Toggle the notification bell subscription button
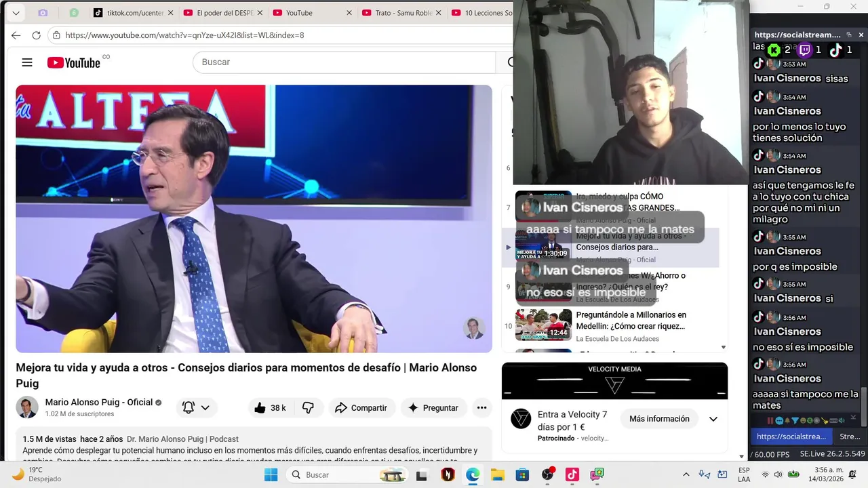 pos(189,407)
